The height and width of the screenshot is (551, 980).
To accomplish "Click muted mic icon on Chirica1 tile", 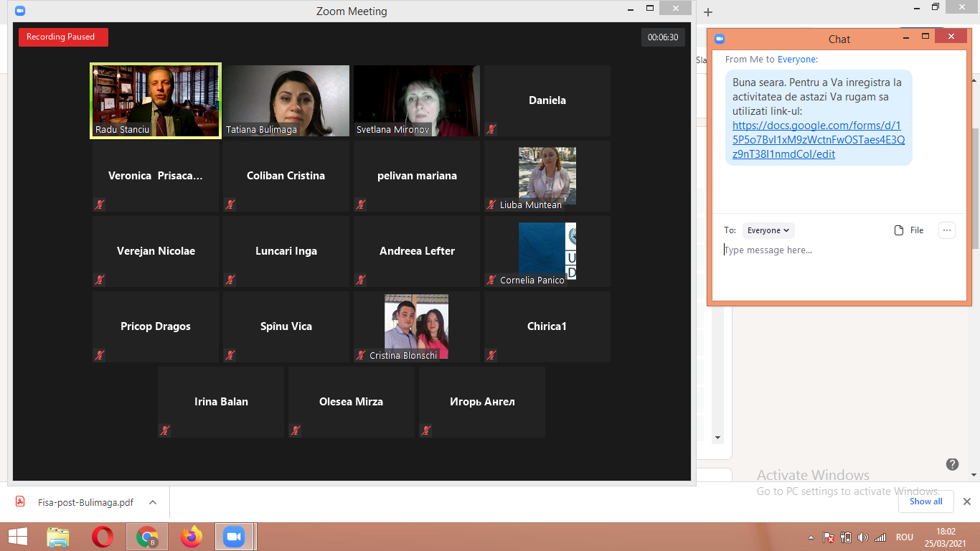I will 491,355.
